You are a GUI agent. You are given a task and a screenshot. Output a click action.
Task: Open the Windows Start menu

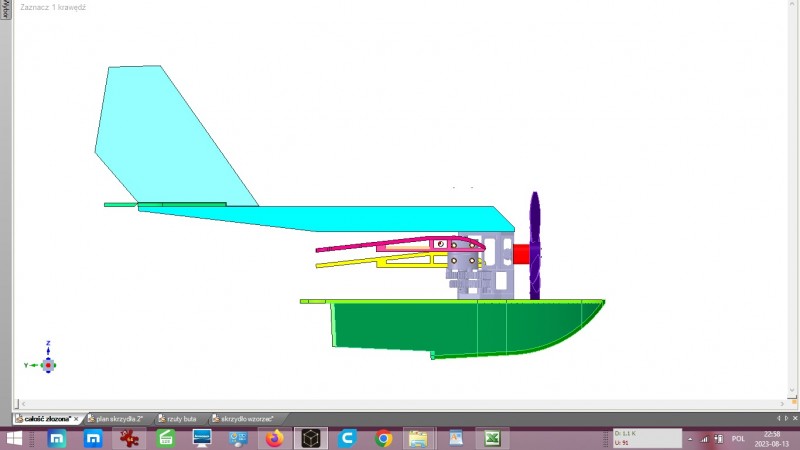pyautogui.click(x=14, y=439)
